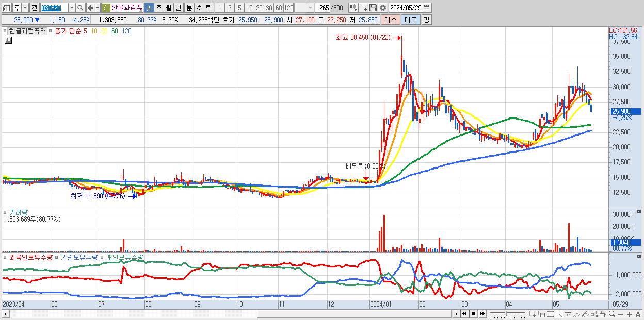Open the stock code history dropdown
Screen dimensions: 644x320
click(72, 8)
